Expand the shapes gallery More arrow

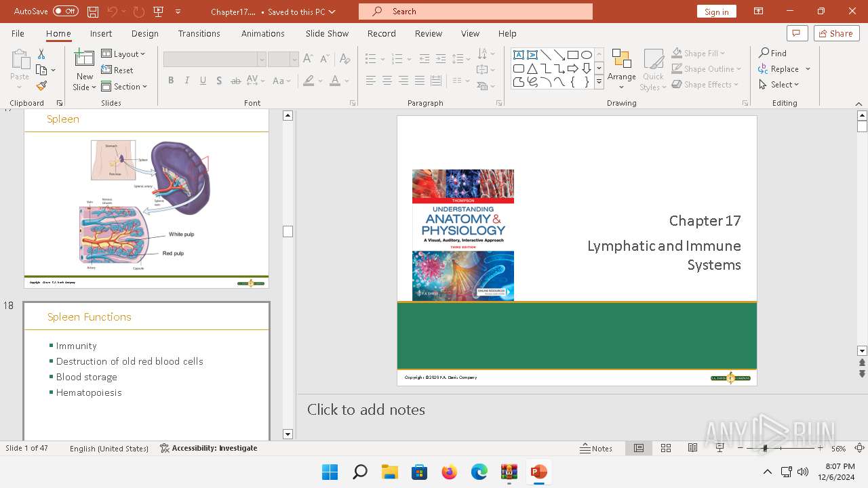tap(599, 82)
